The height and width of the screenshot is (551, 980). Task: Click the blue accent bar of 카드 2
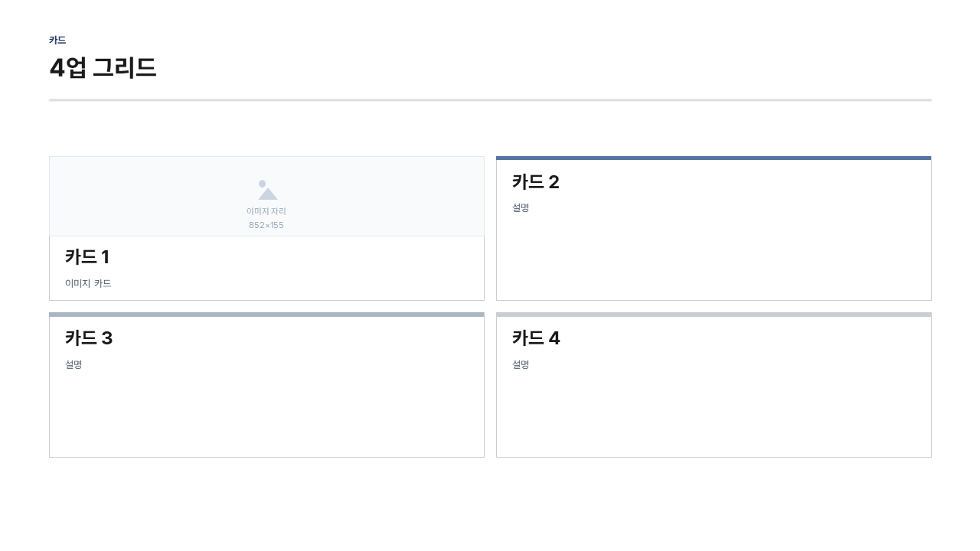click(x=714, y=158)
